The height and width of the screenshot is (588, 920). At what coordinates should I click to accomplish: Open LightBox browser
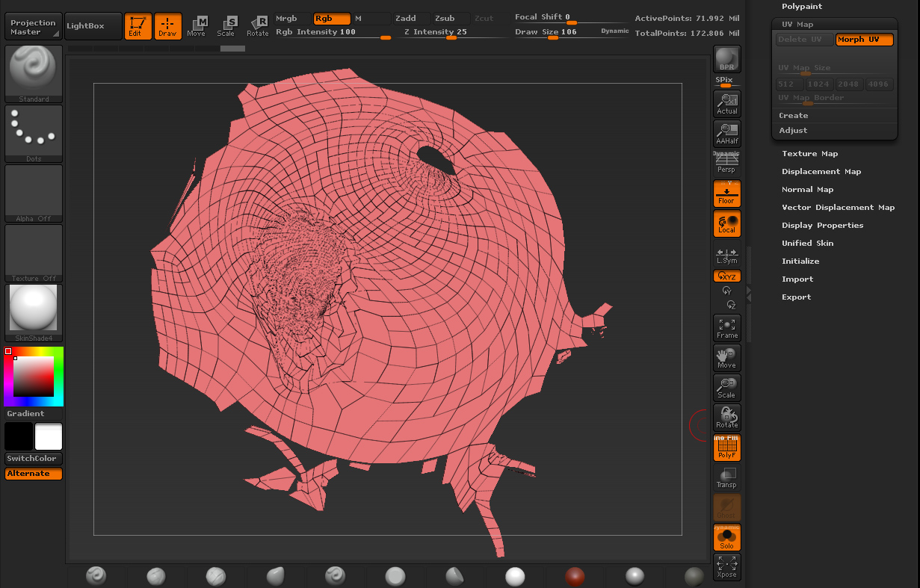pos(93,26)
